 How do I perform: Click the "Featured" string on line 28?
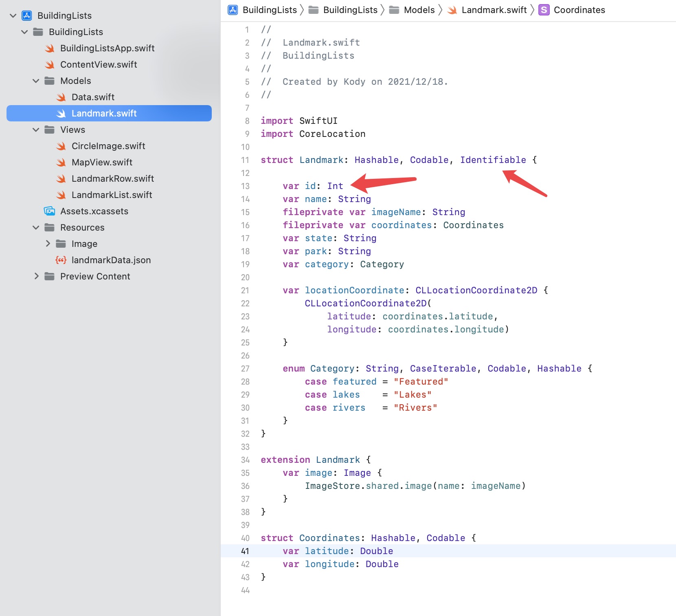(421, 381)
